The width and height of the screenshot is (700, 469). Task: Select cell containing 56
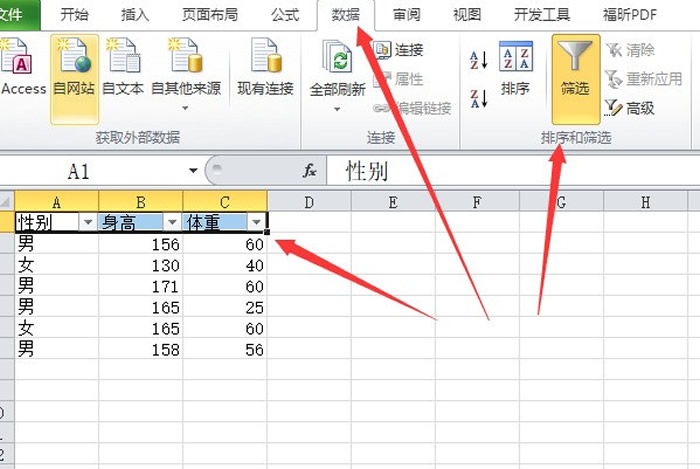tap(225, 349)
